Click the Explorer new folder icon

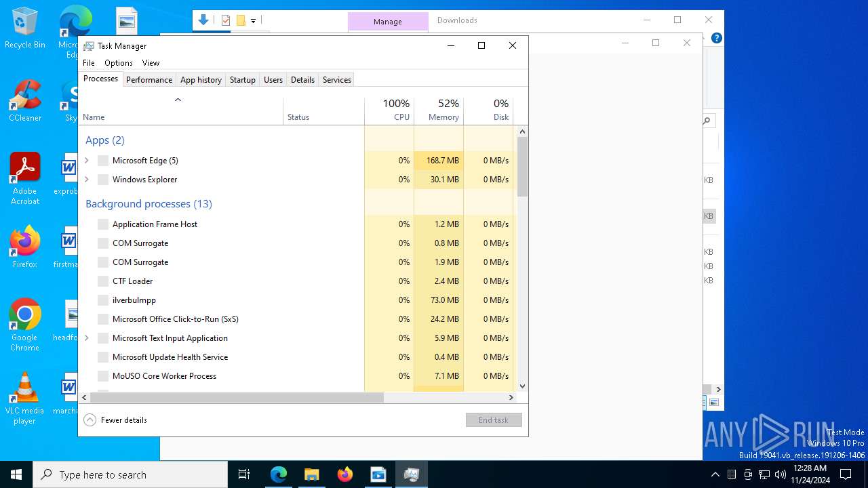(x=240, y=20)
